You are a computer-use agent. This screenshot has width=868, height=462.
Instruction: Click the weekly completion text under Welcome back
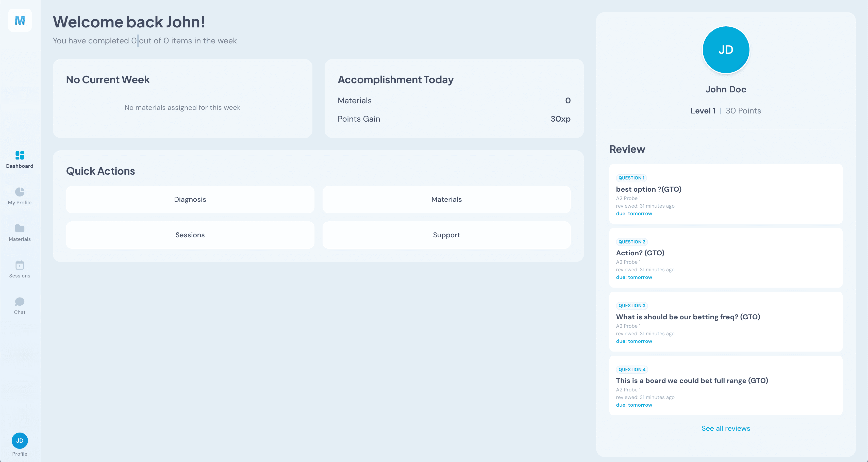[145, 40]
